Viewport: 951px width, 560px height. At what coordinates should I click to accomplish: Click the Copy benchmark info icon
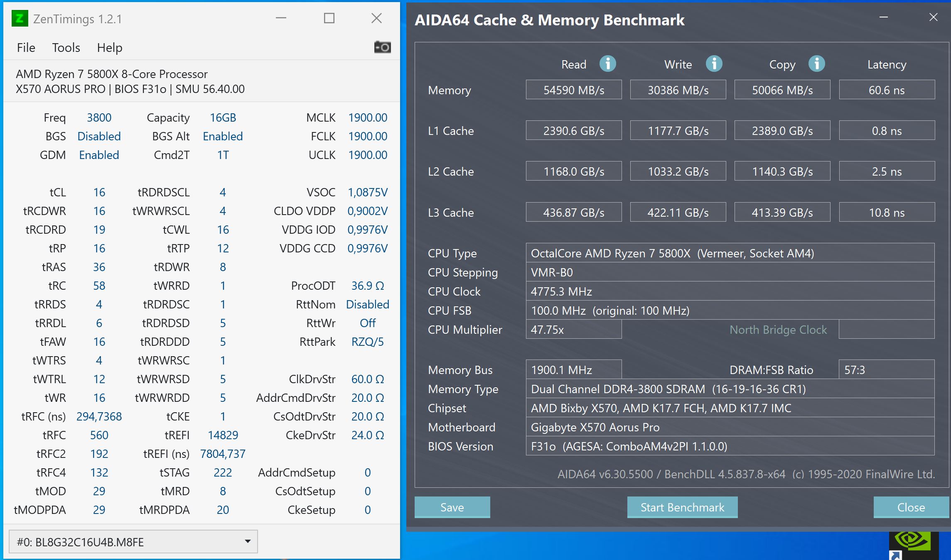click(816, 64)
